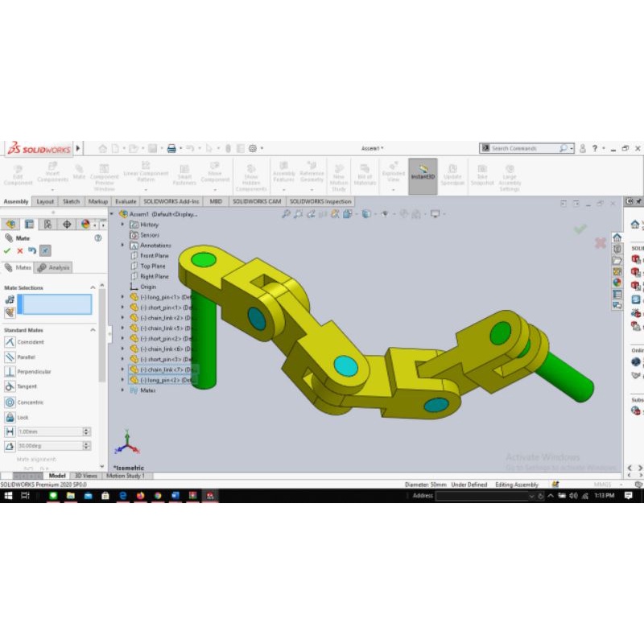Open the Appearances task pane icon
Viewport: 644px width, 644px height.
pos(617,283)
